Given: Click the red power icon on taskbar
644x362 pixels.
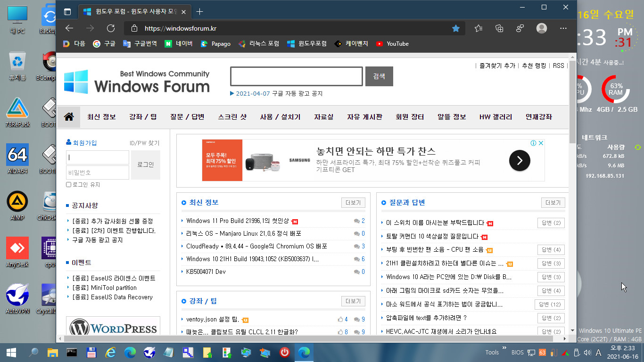Looking at the screenshot, I should click(x=284, y=352).
